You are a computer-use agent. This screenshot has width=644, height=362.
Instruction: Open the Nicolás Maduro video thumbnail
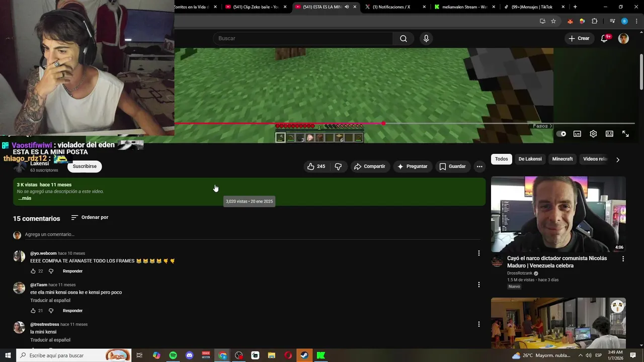click(x=558, y=214)
